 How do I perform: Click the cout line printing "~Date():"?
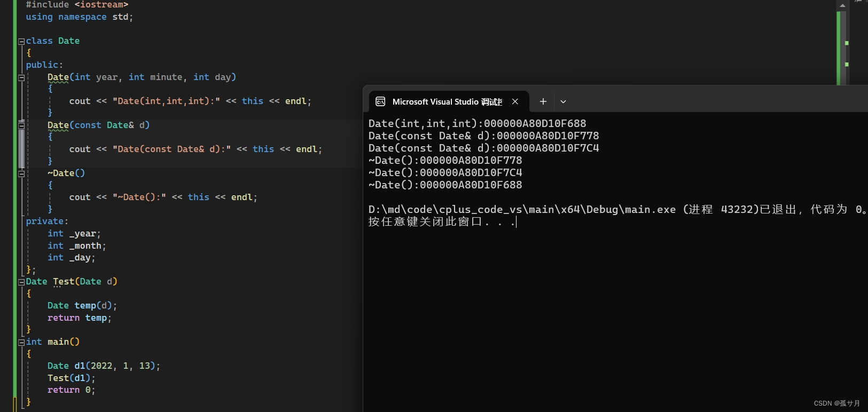pos(163,197)
